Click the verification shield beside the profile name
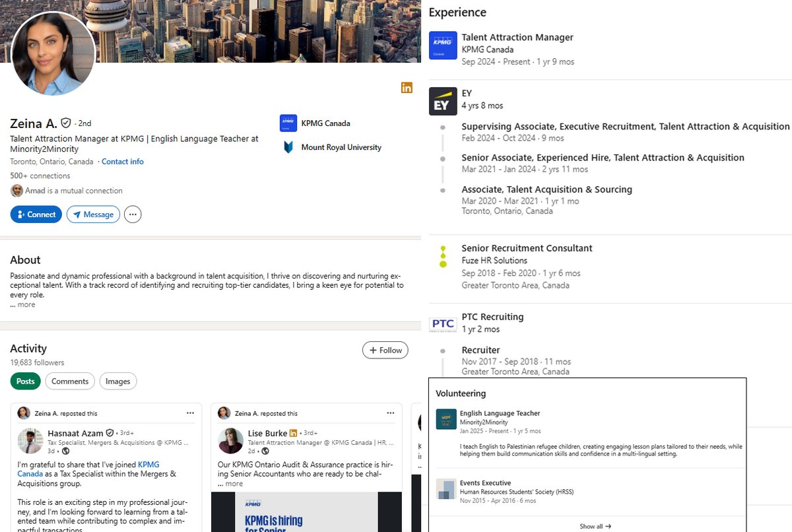Screen dimensions: 792x532 (66, 123)
